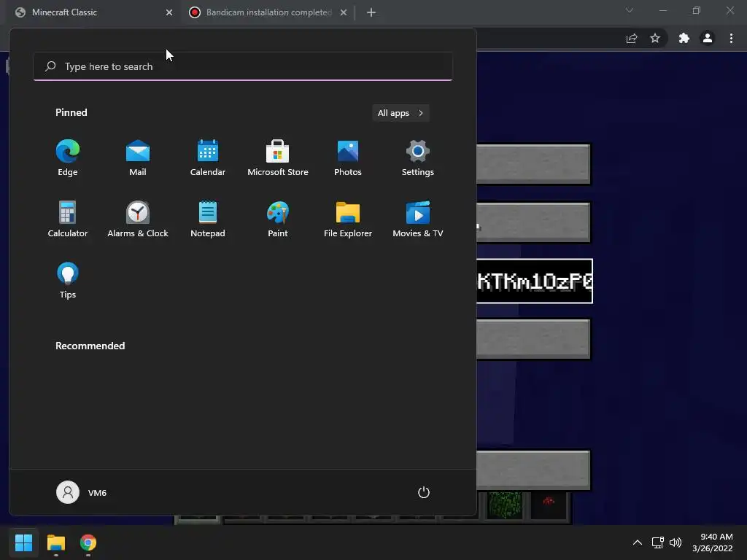The height and width of the screenshot is (560, 747).
Task: Click the bottom Minecraft menu button
Action: (533, 470)
